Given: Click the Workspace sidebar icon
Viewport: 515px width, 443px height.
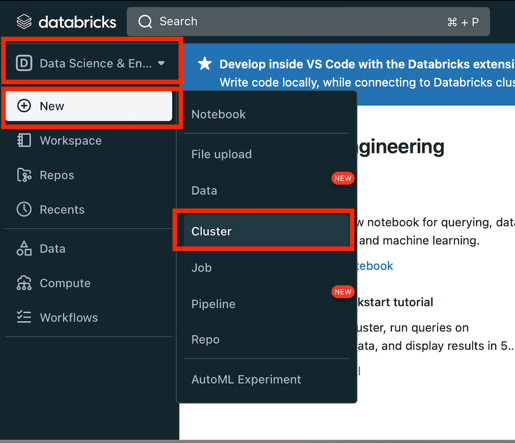Looking at the screenshot, I should tap(24, 140).
